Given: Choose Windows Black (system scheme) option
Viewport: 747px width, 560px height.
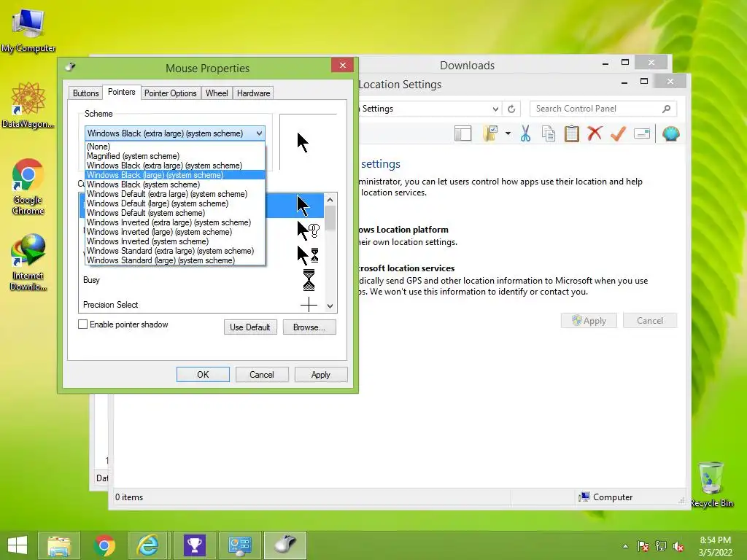Looking at the screenshot, I should pyautogui.click(x=175, y=184).
